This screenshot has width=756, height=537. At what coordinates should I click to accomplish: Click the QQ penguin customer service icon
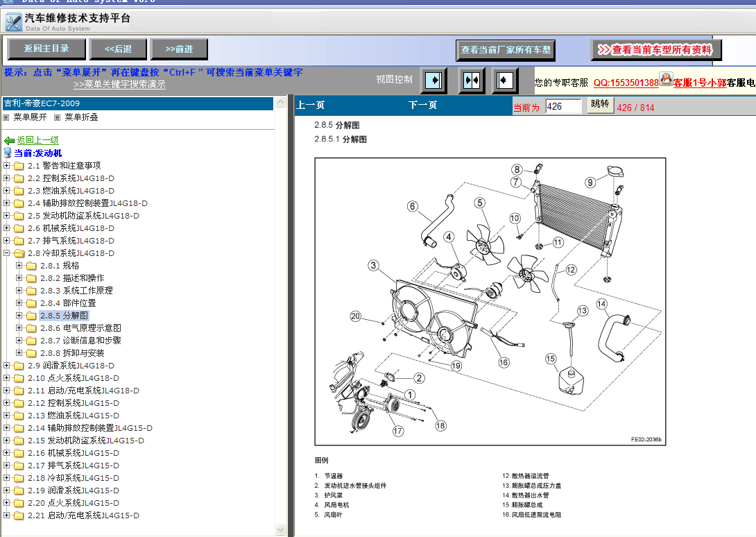pyautogui.click(x=666, y=79)
